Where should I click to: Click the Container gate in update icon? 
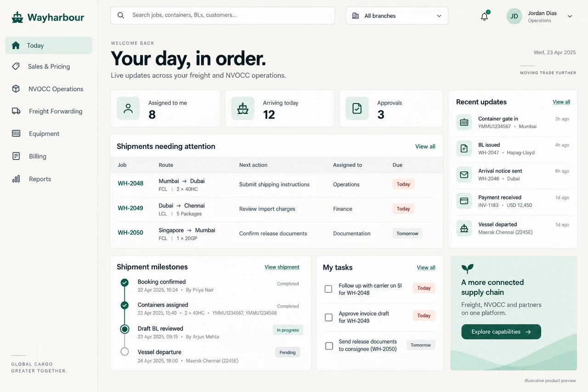[x=464, y=122]
